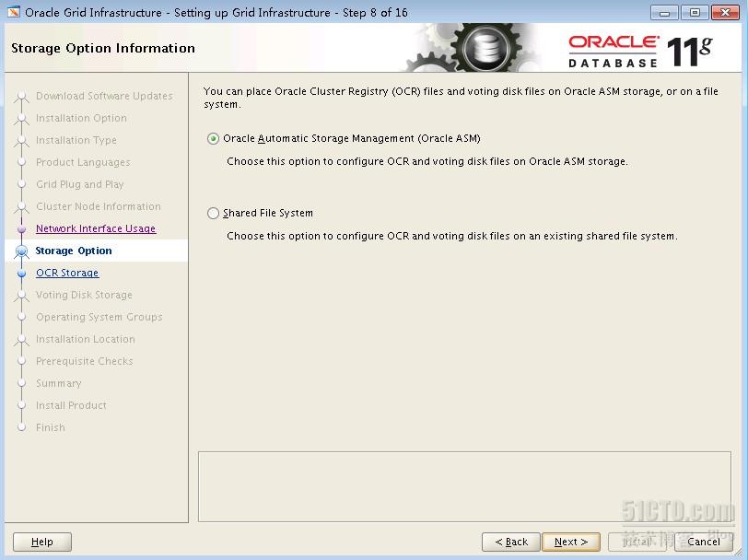Image resolution: width=748 pixels, height=560 pixels.
Task: Open Help for storage options
Action: tap(42, 542)
